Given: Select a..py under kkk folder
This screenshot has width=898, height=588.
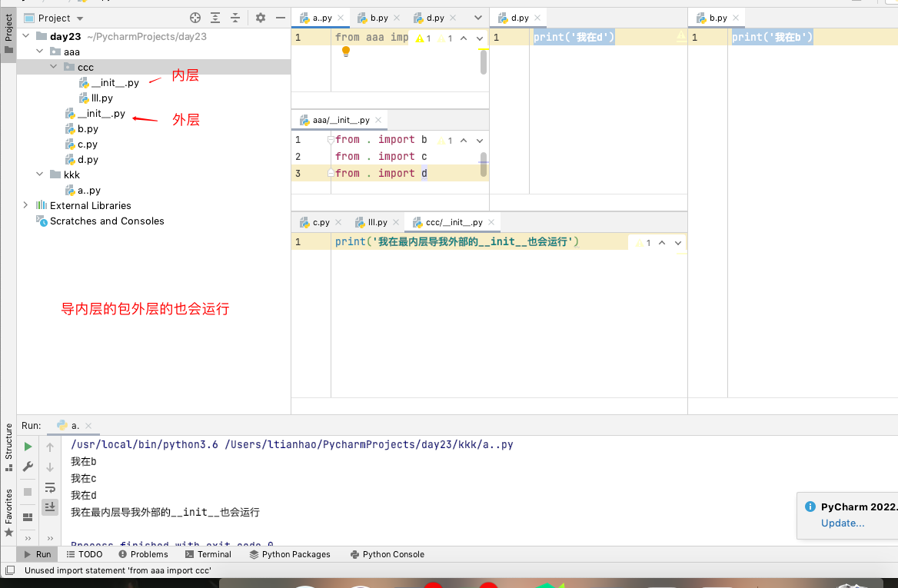Looking at the screenshot, I should tap(83, 190).
